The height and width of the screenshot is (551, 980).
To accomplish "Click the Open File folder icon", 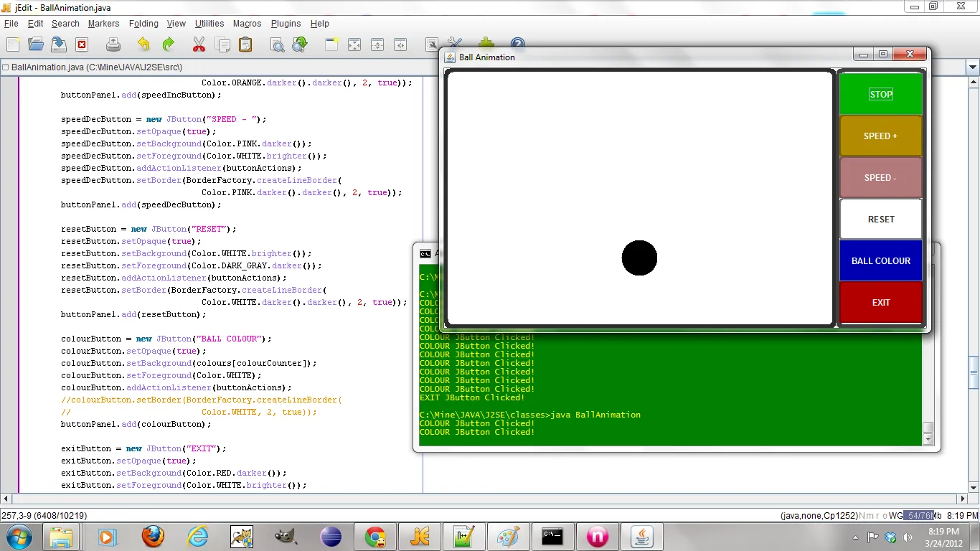I will [x=36, y=44].
